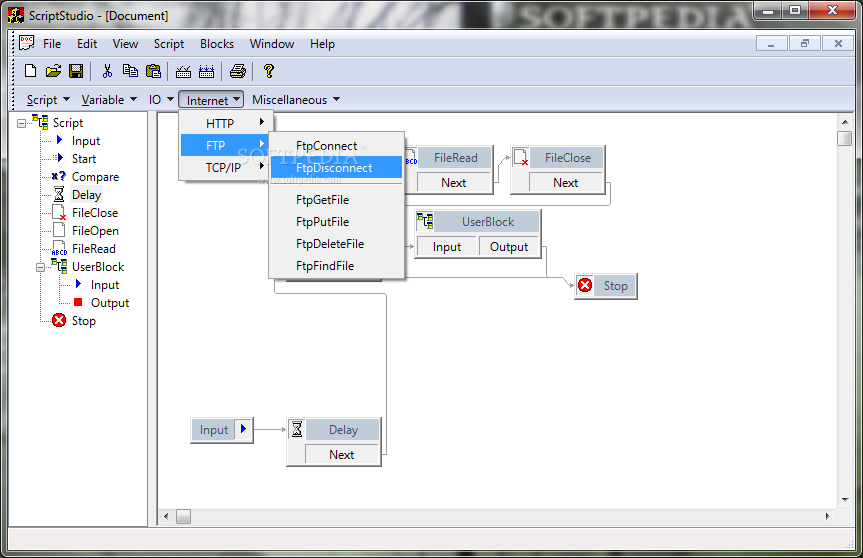
Task: Click the first script block toolbar icon
Action: click(x=183, y=71)
